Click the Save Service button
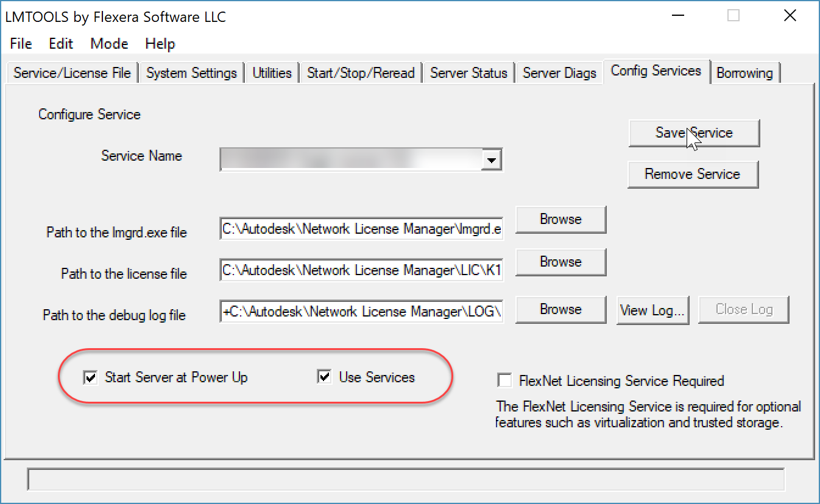Viewport: 820px width, 504px height. [694, 133]
